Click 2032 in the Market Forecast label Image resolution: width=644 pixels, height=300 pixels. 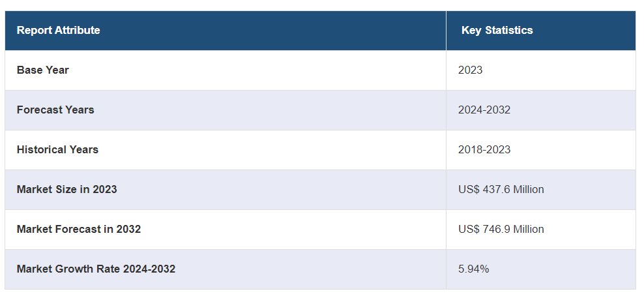click(128, 229)
